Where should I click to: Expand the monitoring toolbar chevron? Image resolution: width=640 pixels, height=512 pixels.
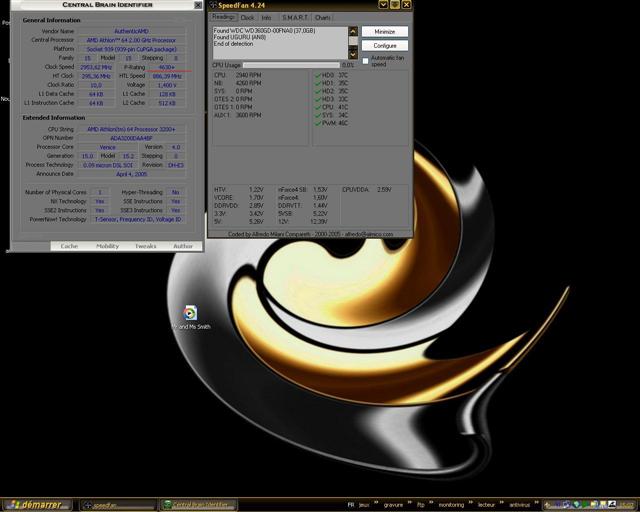click(471, 503)
